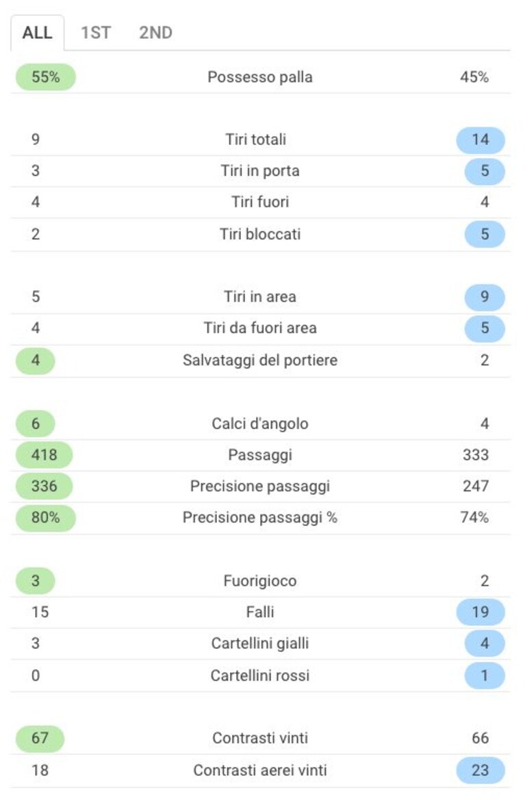Select the Calci d'angolo green value 6

35,423
